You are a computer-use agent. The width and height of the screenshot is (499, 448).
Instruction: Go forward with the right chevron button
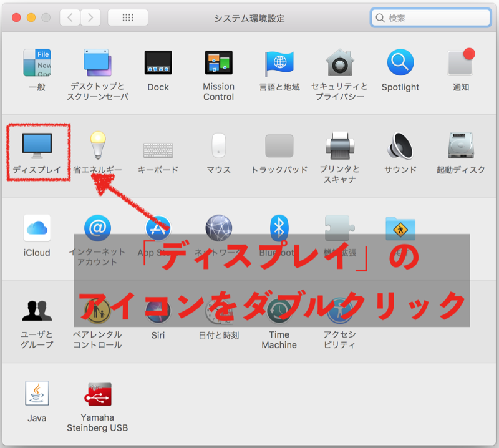[90, 17]
